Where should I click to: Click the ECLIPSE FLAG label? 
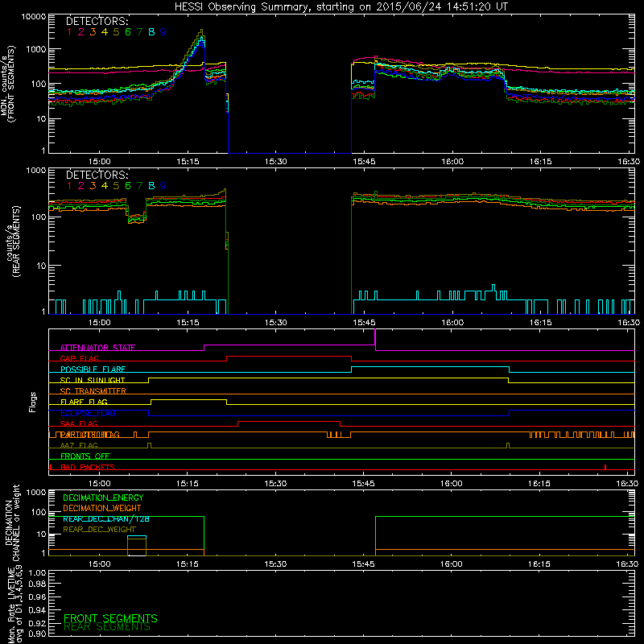pyautogui.click(x=88, y=413)
